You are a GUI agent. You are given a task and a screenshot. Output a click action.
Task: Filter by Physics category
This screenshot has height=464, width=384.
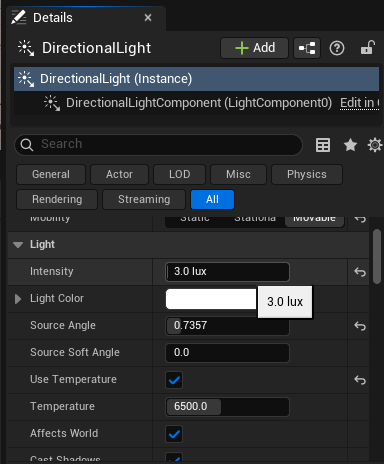coord(307,174)
